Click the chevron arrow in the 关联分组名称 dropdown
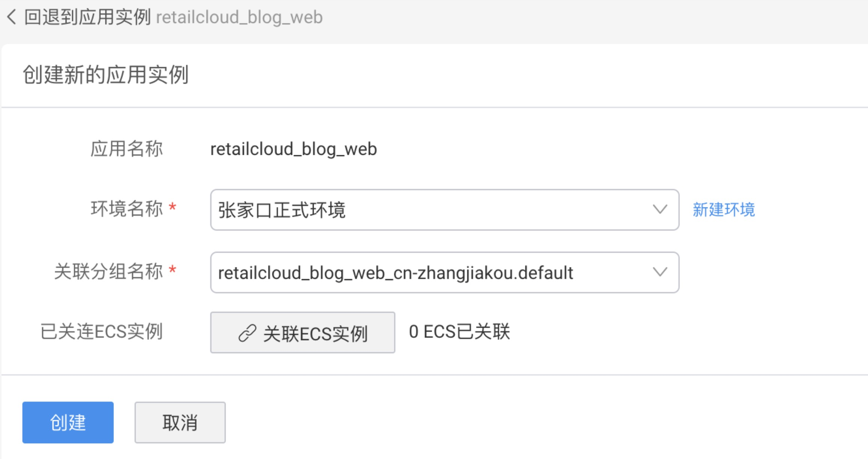This screenshot has height=459, width=868. pyautogui.click(x=660, y=272)
